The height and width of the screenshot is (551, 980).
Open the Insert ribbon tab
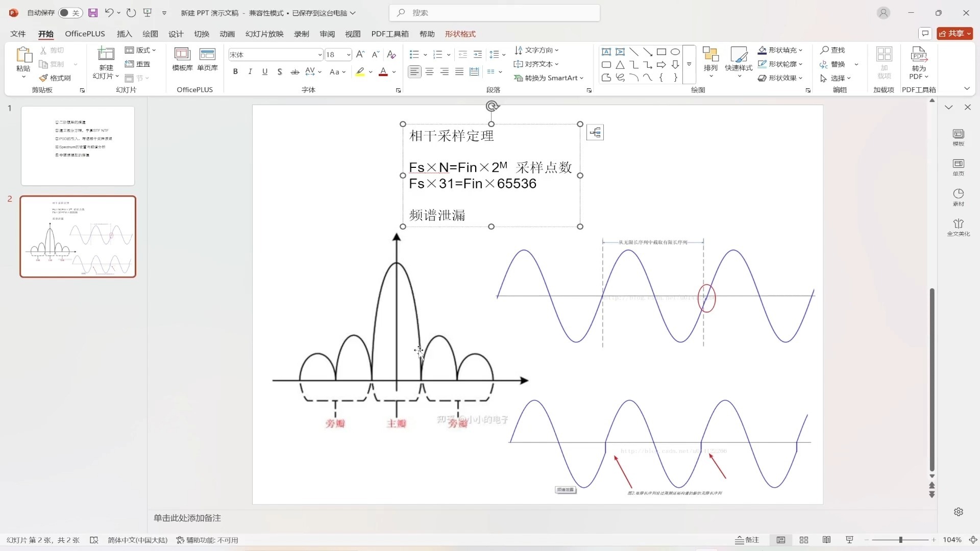click(x=124, y=34)
